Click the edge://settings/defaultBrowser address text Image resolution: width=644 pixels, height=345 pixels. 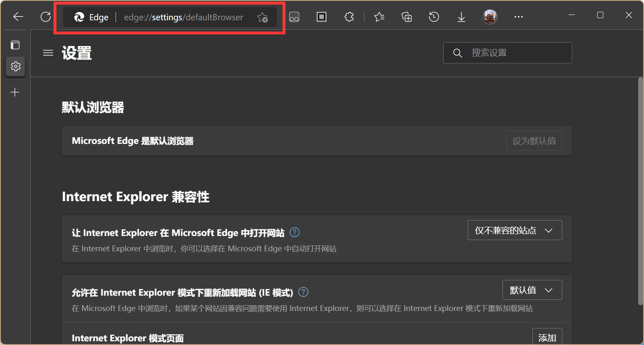pyautogui.click(x=183, y=17)
